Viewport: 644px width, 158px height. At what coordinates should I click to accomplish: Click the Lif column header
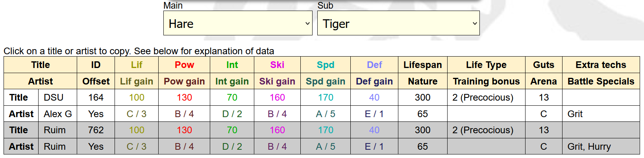(137, 65)
